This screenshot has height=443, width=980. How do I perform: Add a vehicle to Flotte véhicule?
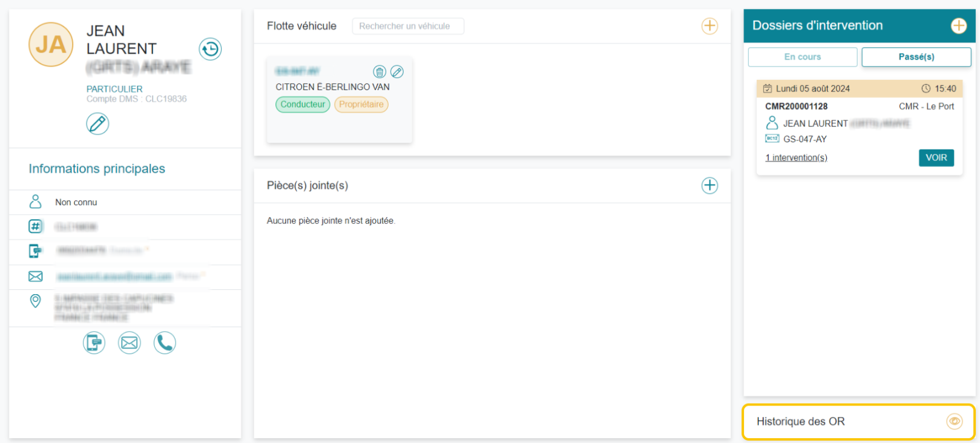709,26
